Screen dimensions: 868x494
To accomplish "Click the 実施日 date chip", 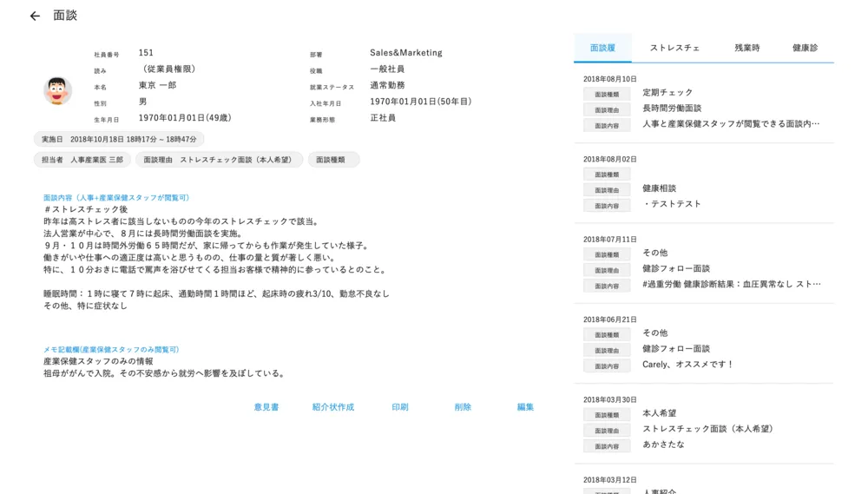I will click(x=119, y=139).
